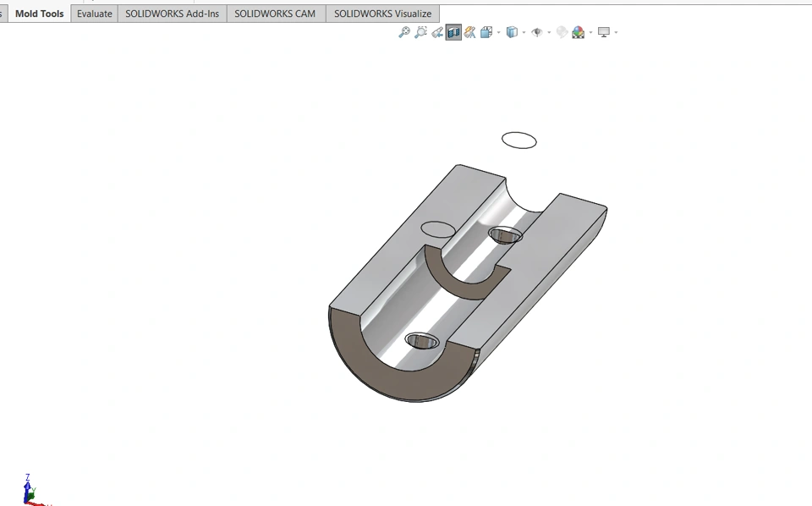Click Hide/Show Items eye icon

(x=537, y=33)
